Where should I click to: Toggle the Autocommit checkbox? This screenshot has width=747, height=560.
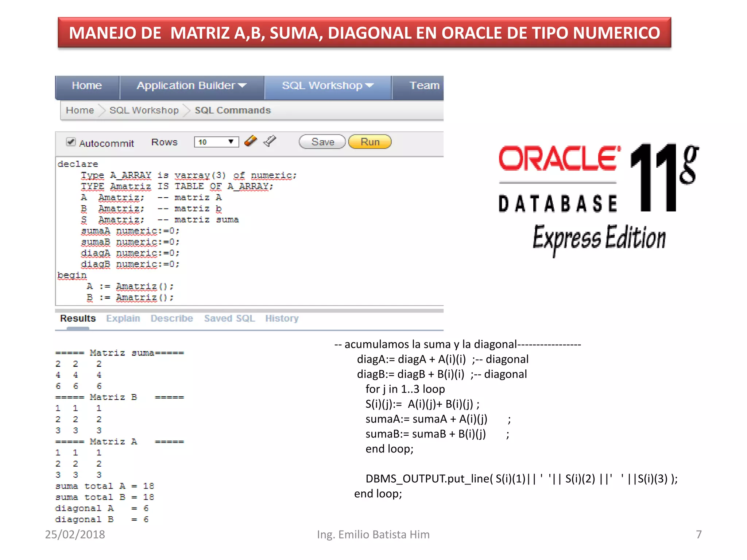coord(71,142)
